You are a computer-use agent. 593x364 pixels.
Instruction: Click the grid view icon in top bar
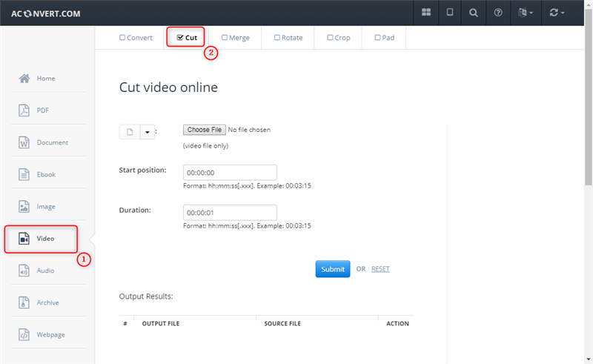426,13
